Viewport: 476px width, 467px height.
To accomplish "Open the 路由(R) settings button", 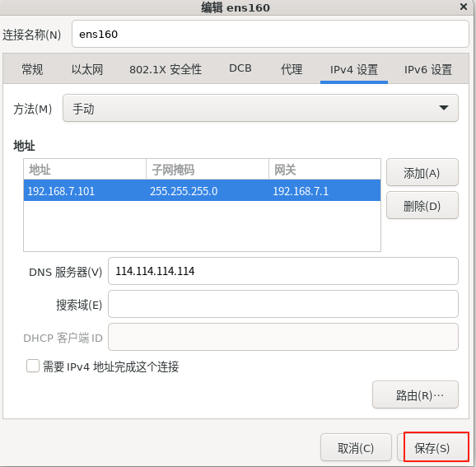I will 415,395.
